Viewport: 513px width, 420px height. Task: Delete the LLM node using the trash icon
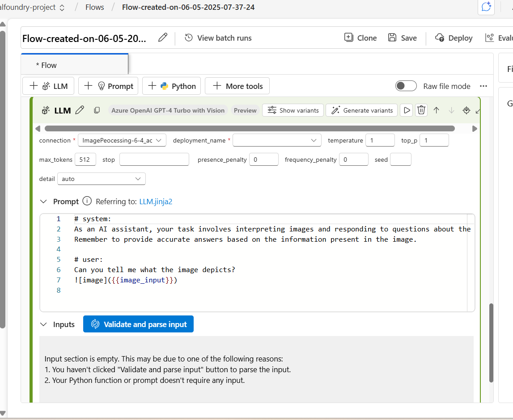pos(421,110)
